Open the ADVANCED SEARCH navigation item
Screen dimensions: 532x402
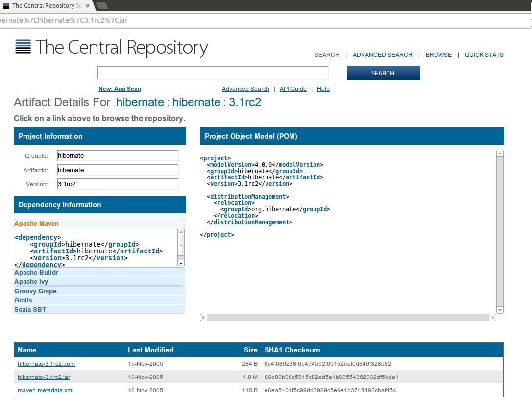(x=383, y=55)
